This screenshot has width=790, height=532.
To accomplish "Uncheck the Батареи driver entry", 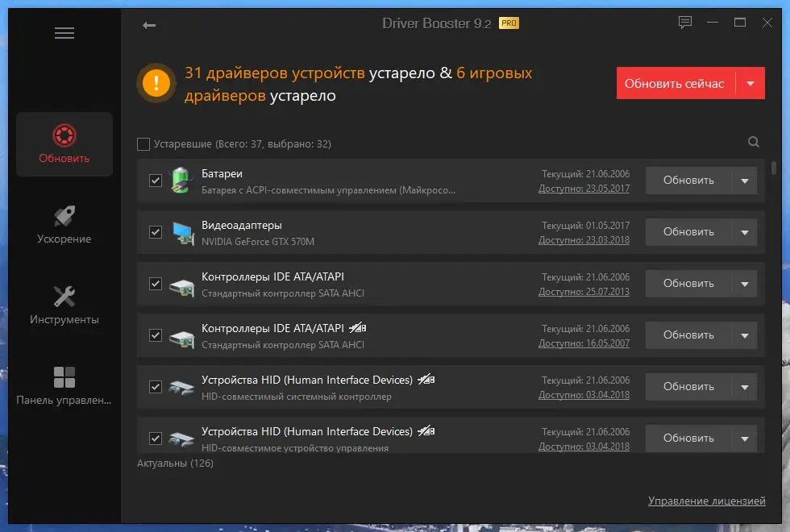I will [155, 181].
